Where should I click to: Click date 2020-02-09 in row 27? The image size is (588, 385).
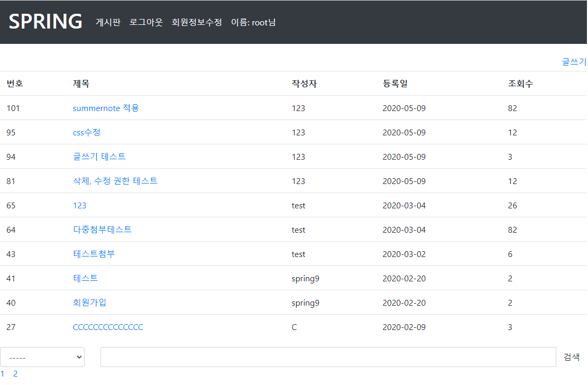pos(404,327)
